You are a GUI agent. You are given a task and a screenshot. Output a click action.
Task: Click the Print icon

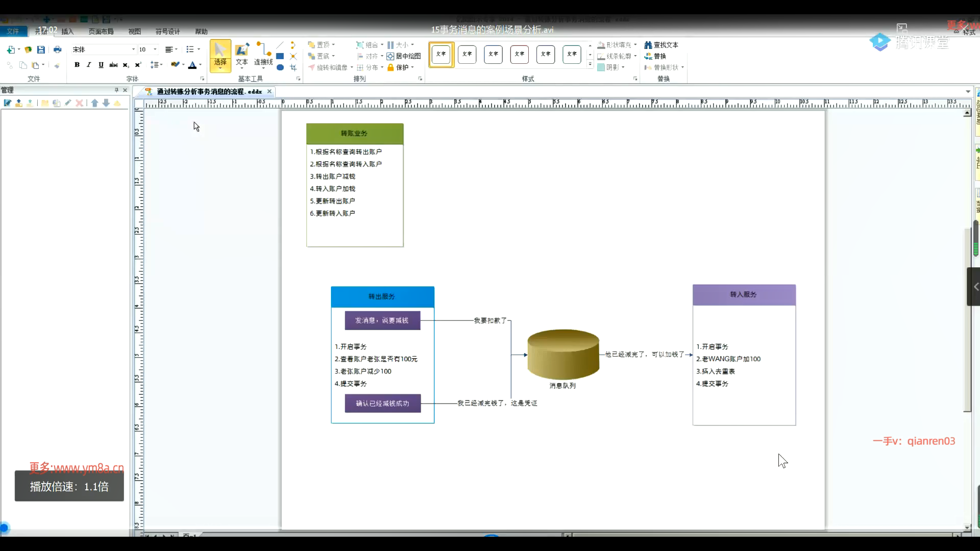point(57,49)
